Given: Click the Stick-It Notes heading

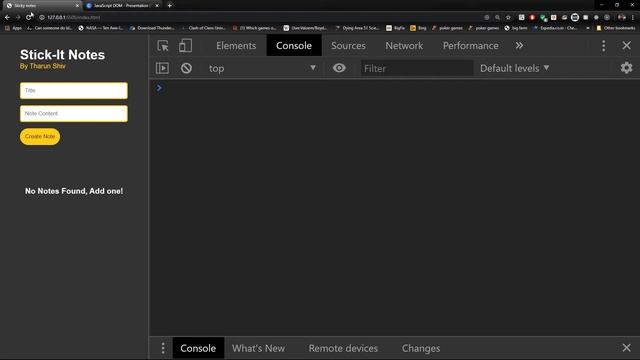Looking at the screenshot, I should pos(62,55).
